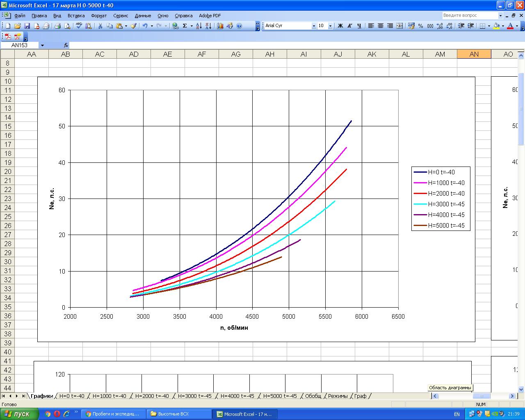Image resolution: width=525 pixels, height=420 pixels.
Task: Toggle bold (Ж) formatting
Action: (x=340, y=26)
